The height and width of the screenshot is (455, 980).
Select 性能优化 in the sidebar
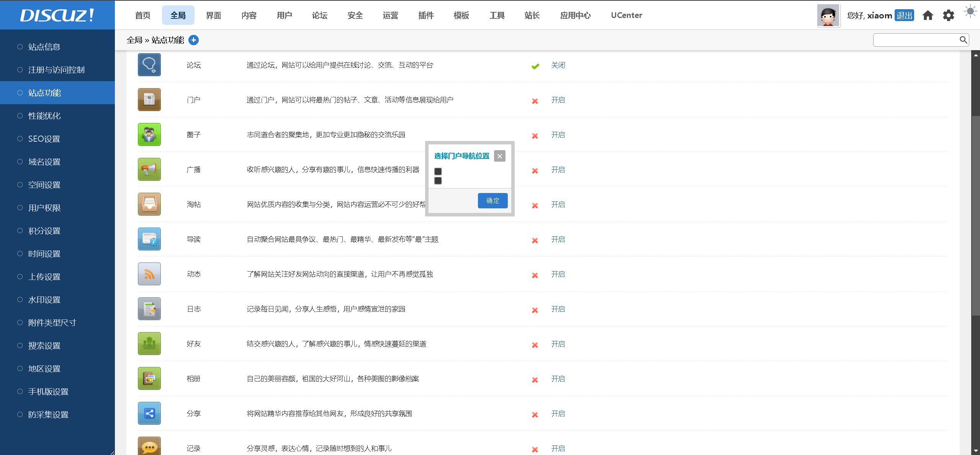tap(44, 116)
